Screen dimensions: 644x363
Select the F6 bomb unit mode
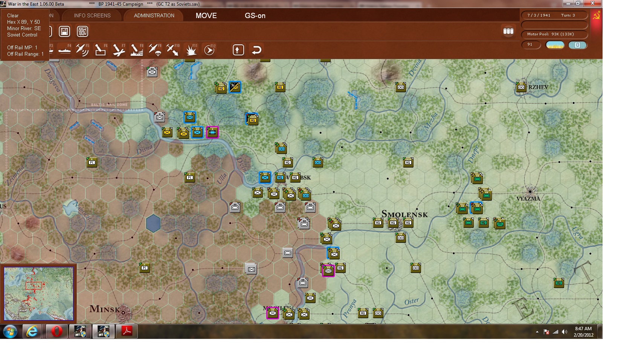(101, 50)
